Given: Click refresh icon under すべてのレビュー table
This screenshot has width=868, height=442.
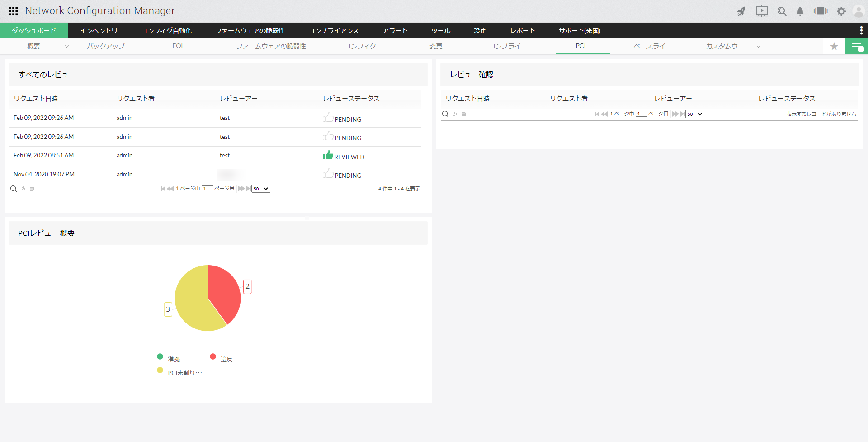Looking at the screenshot, I should [x=23, y=189].
